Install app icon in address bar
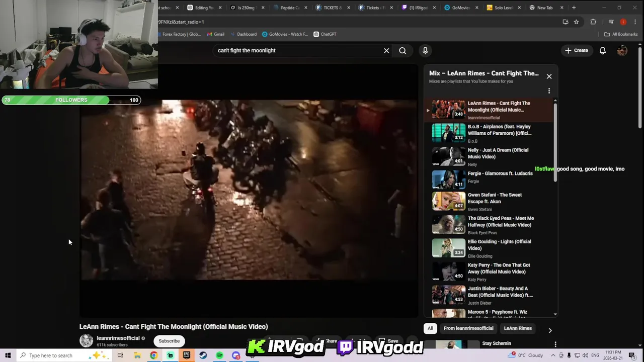The image size is (644, 362). click(566, 22)
